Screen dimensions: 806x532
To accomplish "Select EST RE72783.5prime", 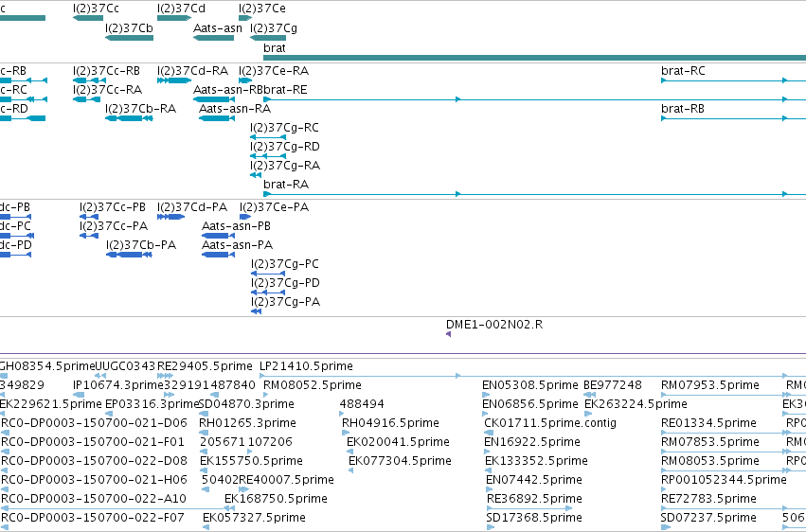I will (x=708, y=499).
